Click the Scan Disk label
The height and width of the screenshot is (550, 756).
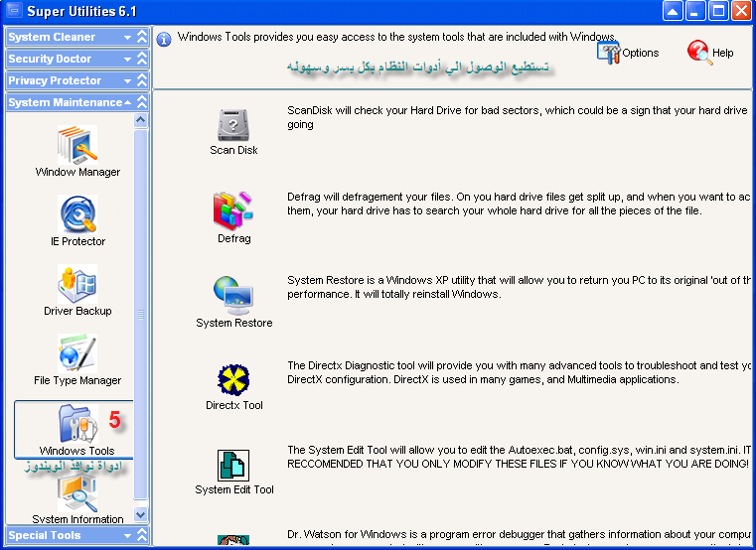pos(233,150)
